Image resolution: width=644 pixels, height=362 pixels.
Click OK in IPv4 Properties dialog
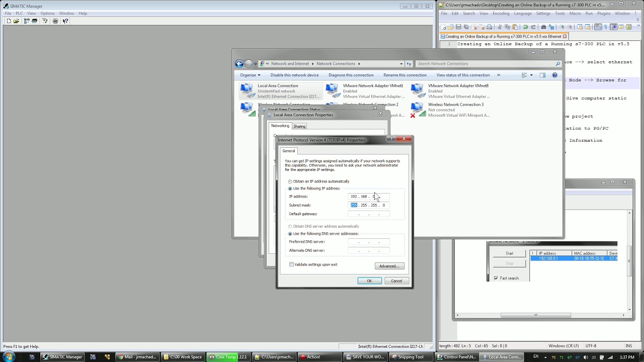click(369, 281)
